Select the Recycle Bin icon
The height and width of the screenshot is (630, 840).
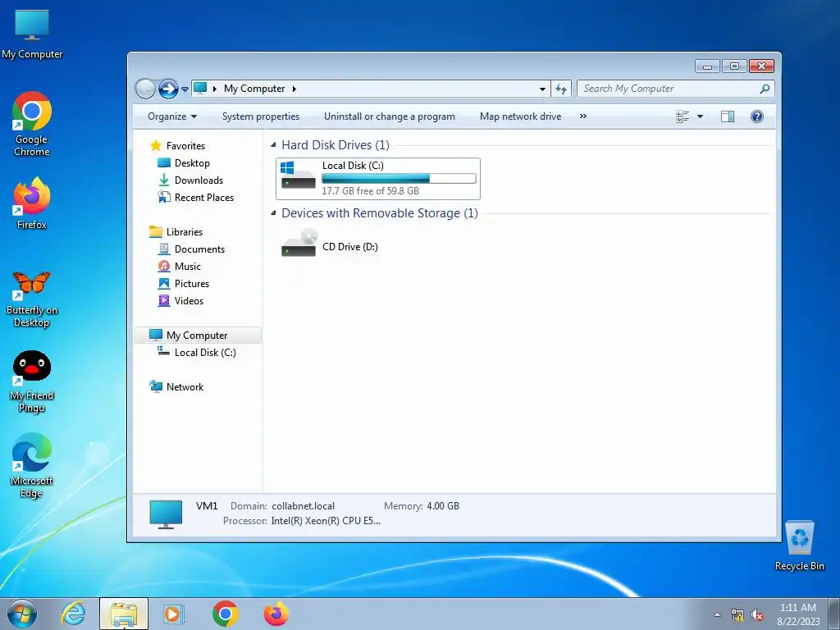pos(799,546)
